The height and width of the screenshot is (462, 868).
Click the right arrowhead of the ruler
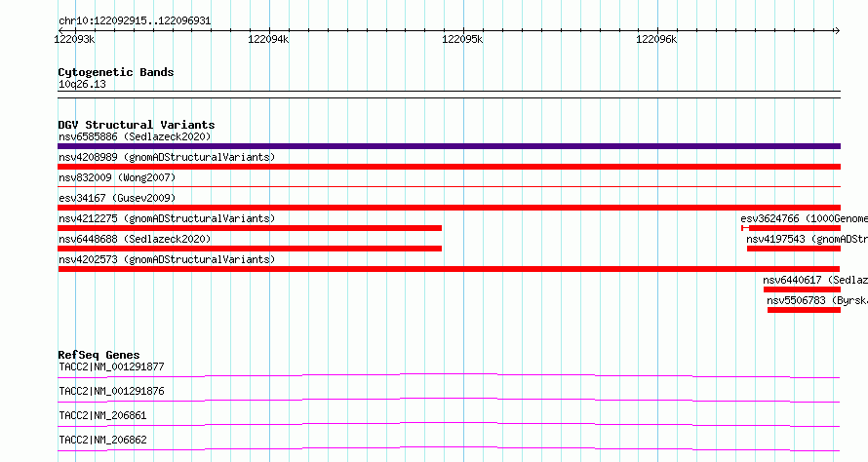837,30
